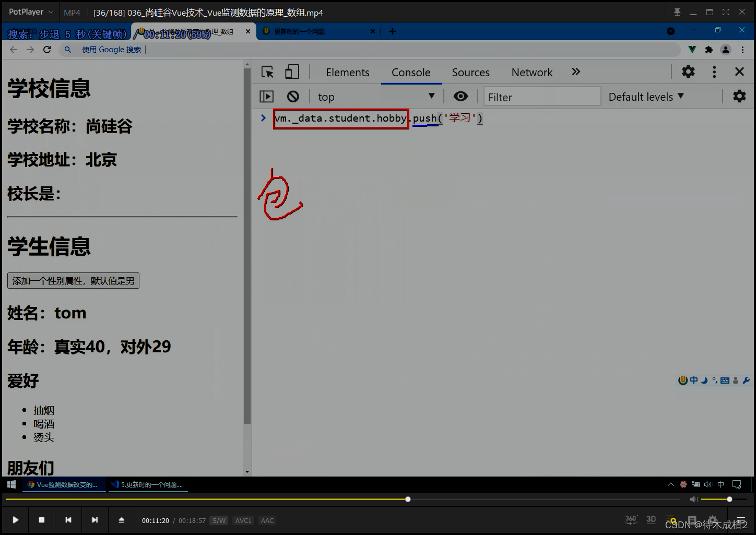The image size is (756, 535).
Task: Open console settings gear
Action: (739, 96)
